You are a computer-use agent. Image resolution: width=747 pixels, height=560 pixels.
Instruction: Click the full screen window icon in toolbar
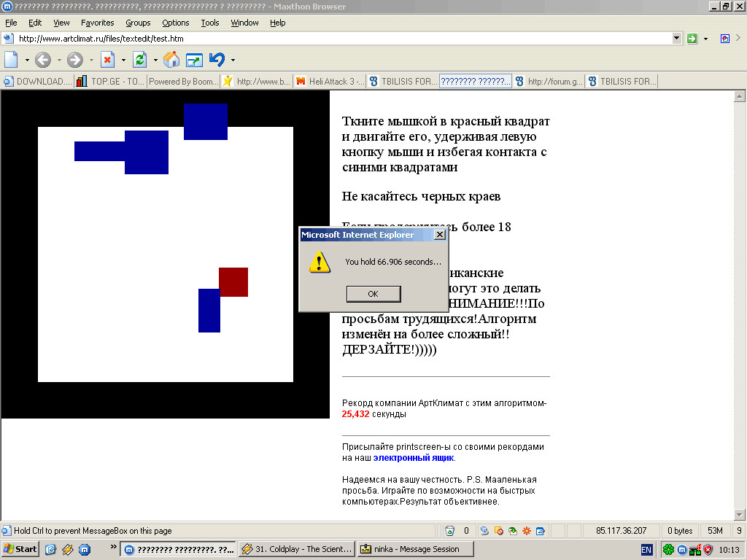click(x=194, y=60)
